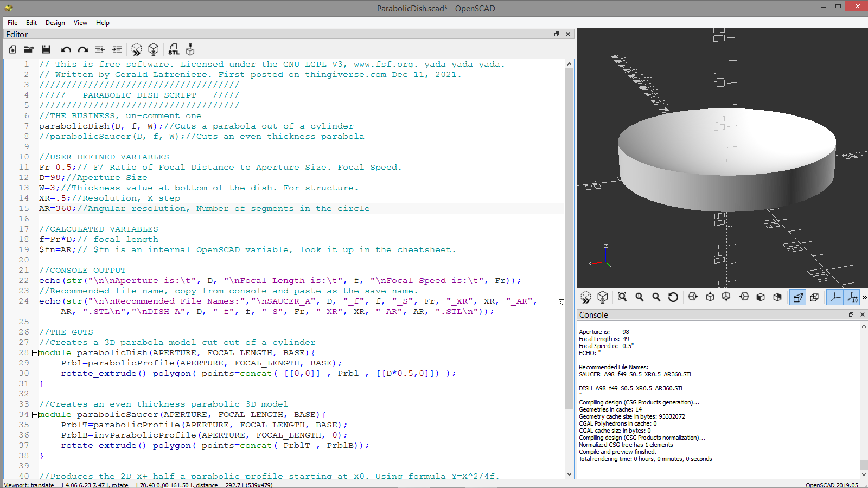The width and height of the screenshot is (868, 488).
Task: Click the Preview icon in viewport toolbar
Action: click(x=586, y=297)
